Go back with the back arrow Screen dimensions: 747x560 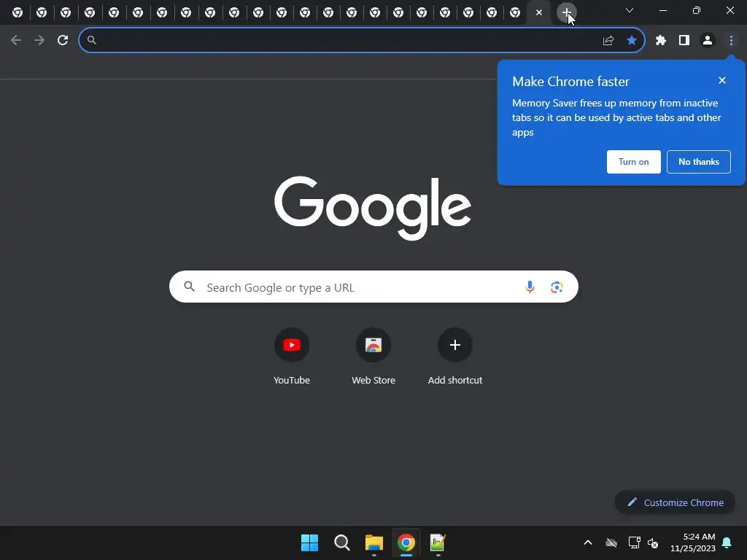16,40
